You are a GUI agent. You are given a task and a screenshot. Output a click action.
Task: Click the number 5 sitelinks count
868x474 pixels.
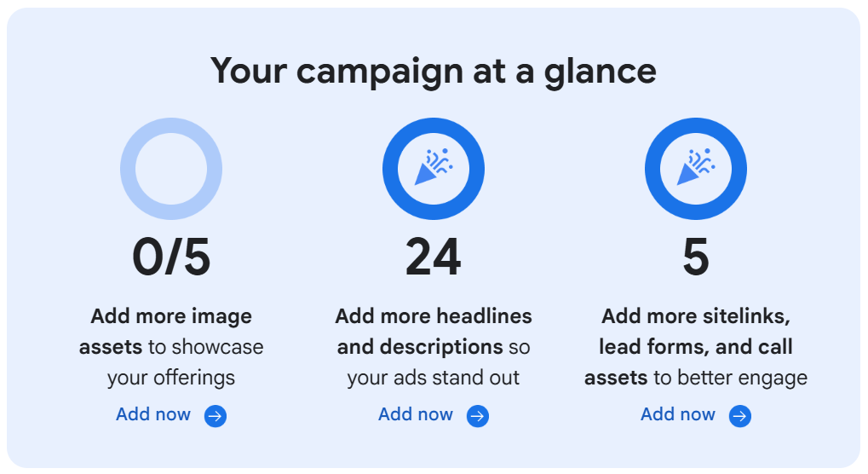[x=696, y=257]
